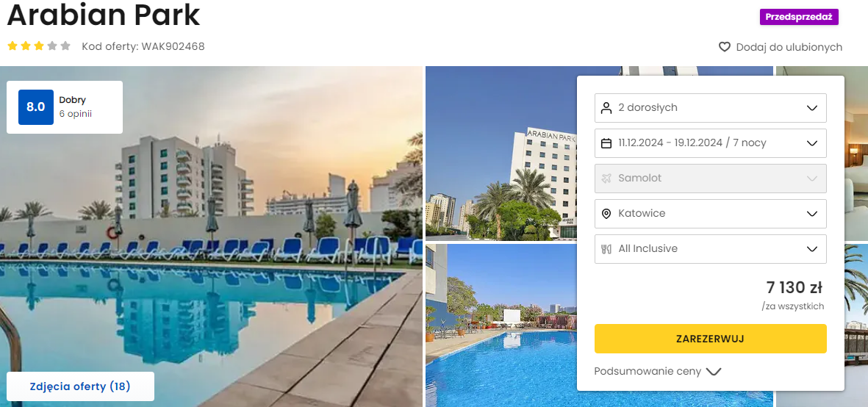Image resolution: width=868 pixels, height=407 pixels.
Task: Click the 6 opinii reviews link
Action: click(x=75, y=114)
